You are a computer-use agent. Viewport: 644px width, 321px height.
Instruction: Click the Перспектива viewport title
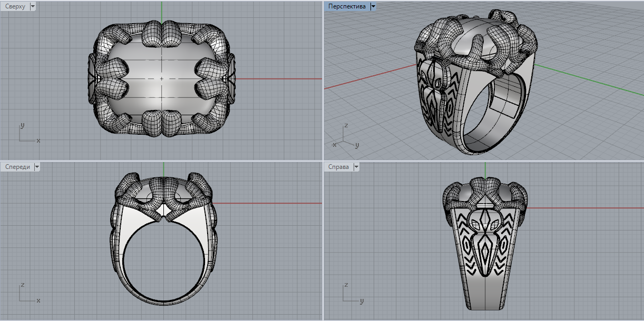(347, 6)
